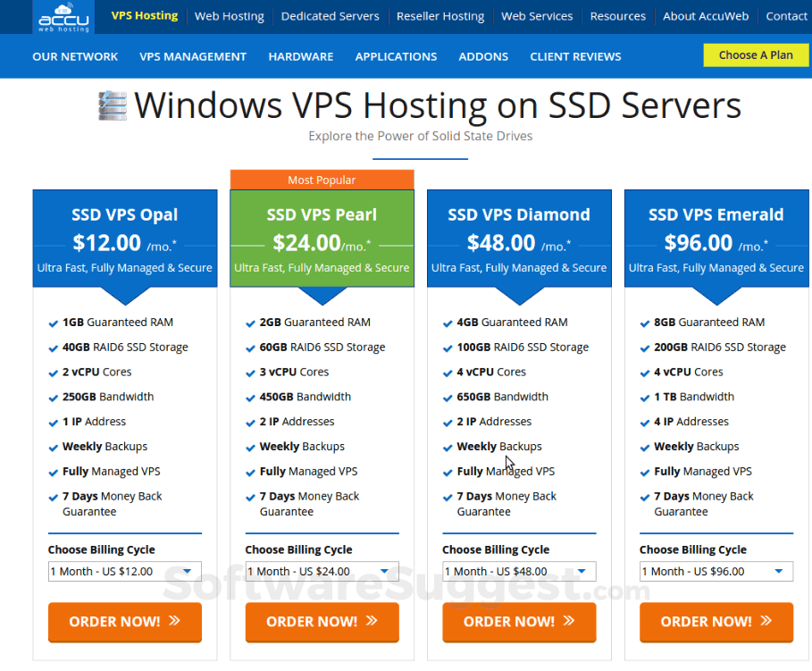Open the Resources menu
This screenshot has height=671, width=812.
tap(617, 16)
